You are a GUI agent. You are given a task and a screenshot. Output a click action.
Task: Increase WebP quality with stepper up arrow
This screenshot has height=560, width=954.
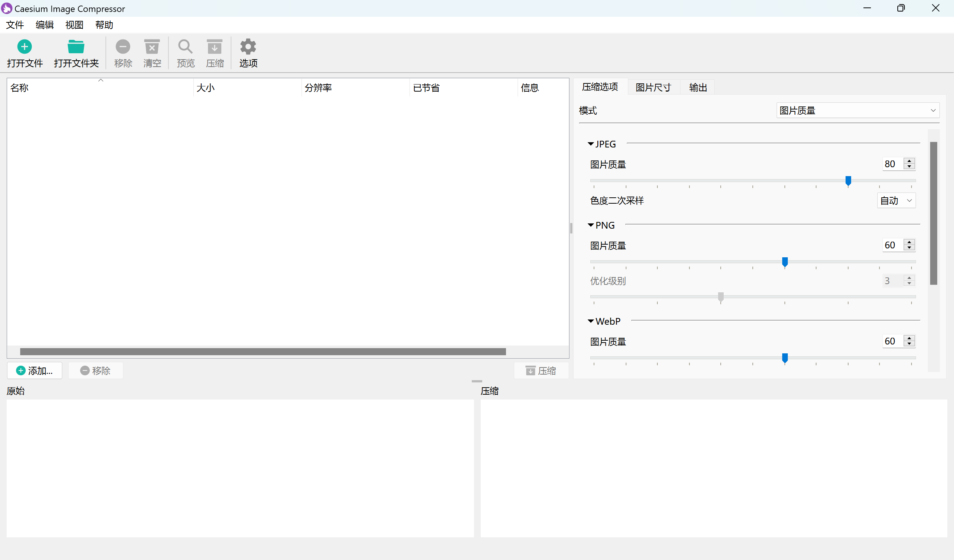tap(909, 338)
